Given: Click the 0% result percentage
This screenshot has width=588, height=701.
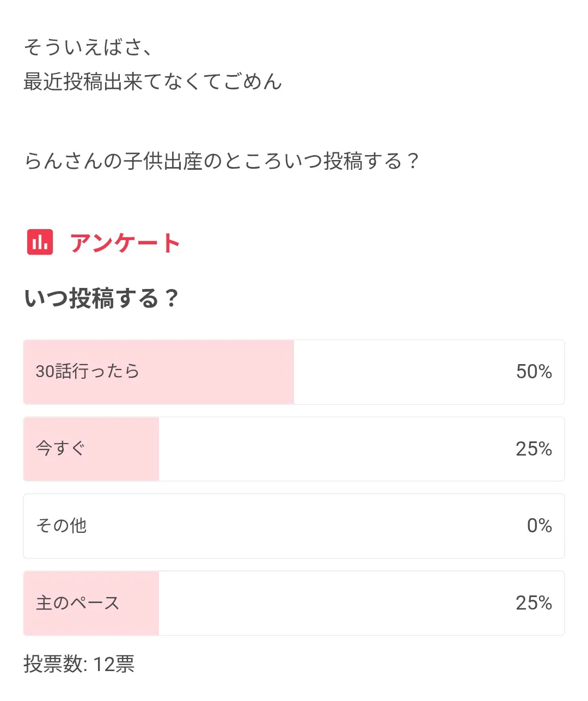Looking at the screenshot, I should (539, 526).
